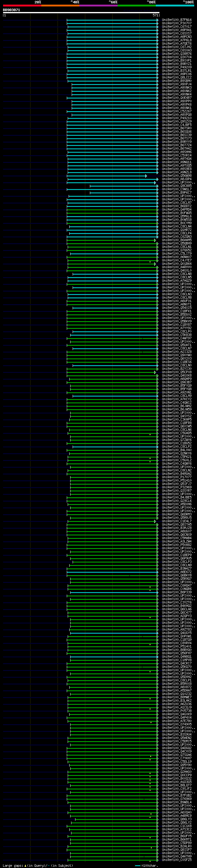
Task: Click hit label UniRef100_B9P6C7
Action: 177,193
